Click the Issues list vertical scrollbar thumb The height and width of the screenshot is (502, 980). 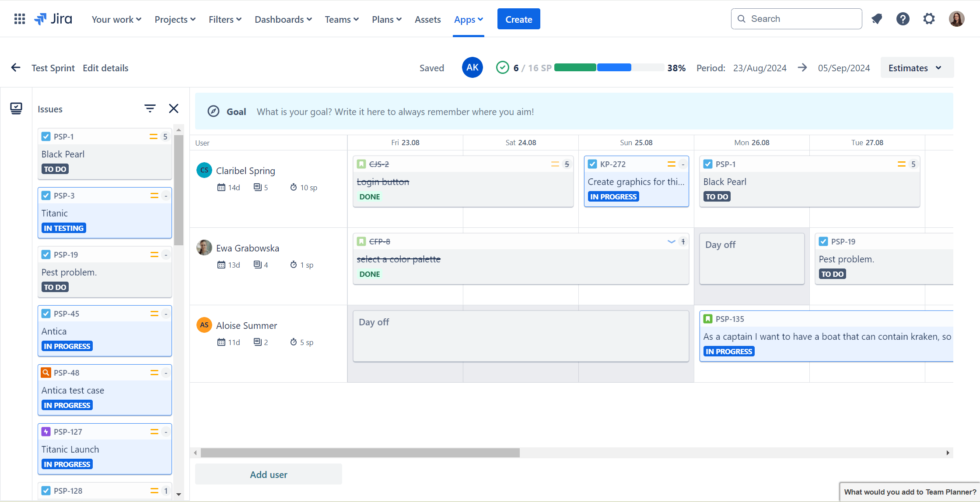(x=178, y=190)
